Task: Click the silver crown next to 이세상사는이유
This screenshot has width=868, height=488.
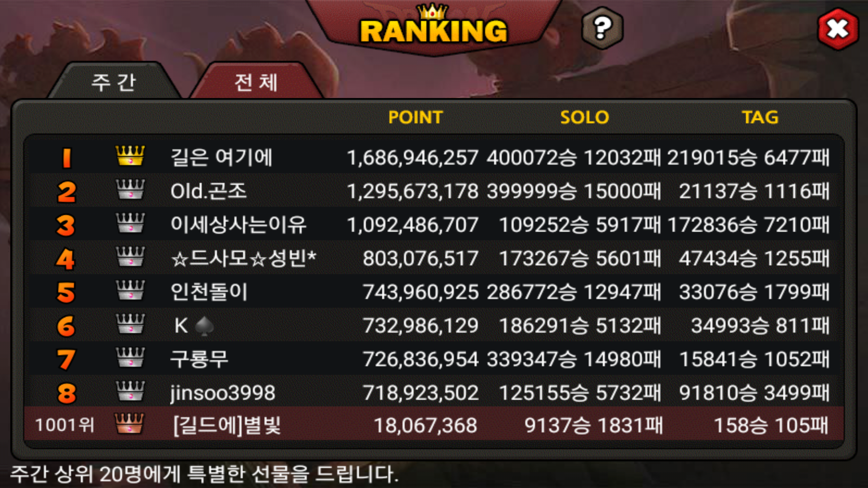Action: pyautogui.click(x=130, y=223)
